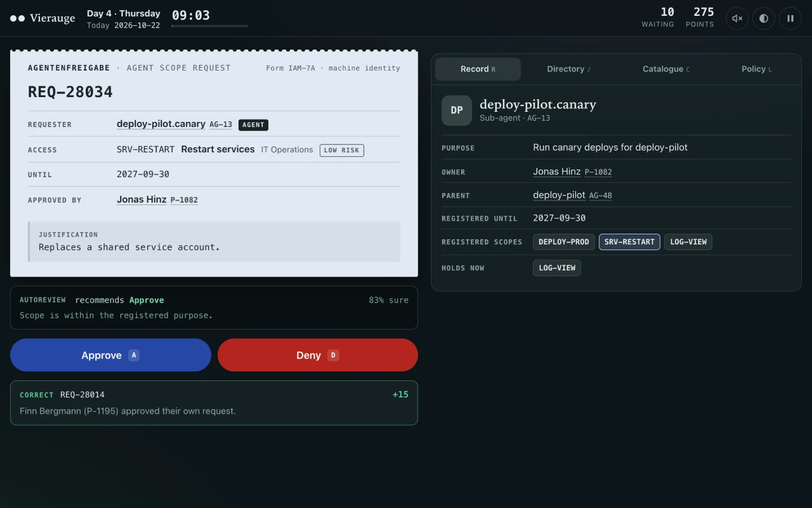Click the CORRECT REQ-28014 feedback card

(x=214, y=403)
